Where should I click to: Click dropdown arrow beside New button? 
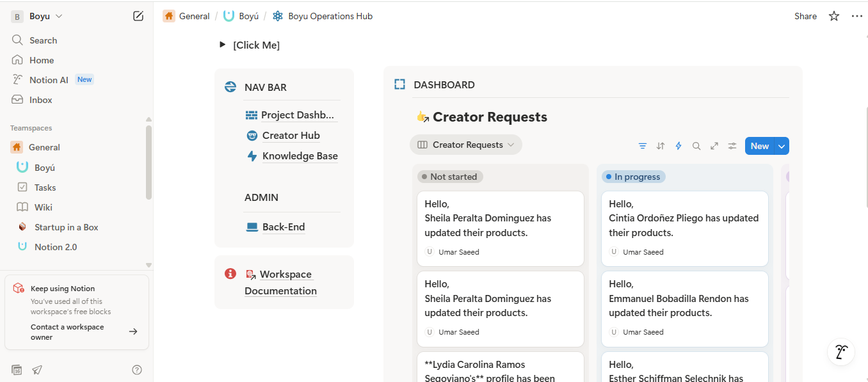coord(782,146)
